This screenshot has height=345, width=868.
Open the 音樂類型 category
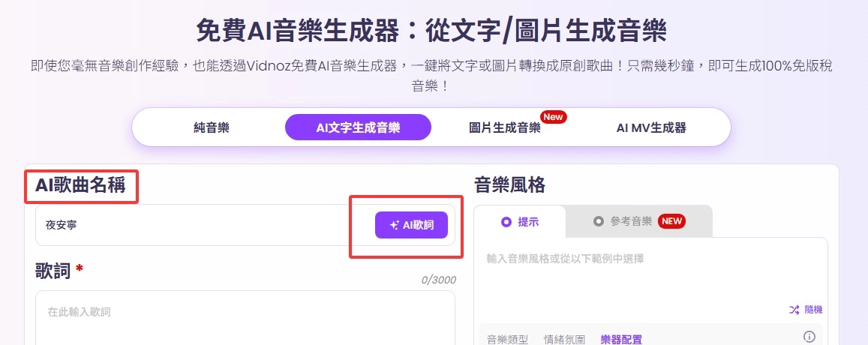[x=508, y=339]
